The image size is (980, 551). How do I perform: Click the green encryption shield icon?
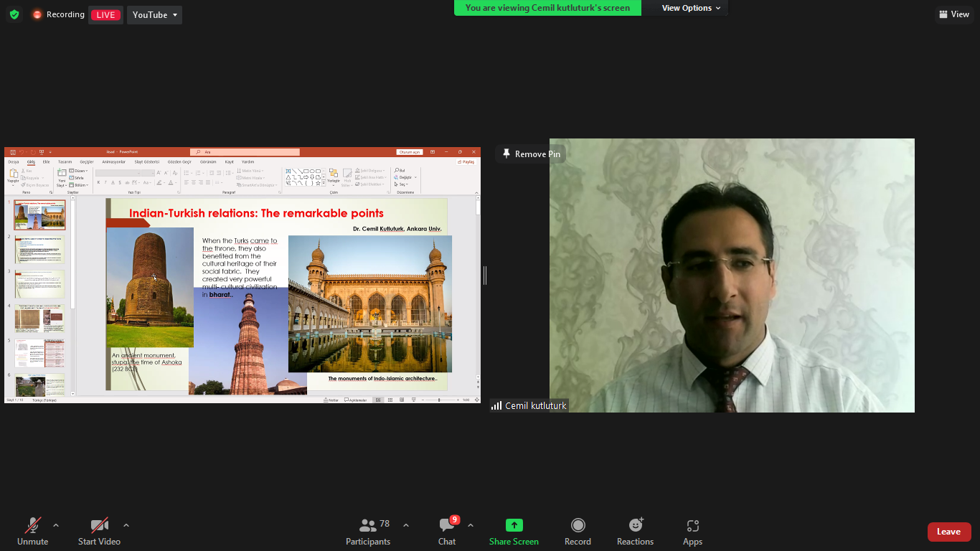pos(14,14)
